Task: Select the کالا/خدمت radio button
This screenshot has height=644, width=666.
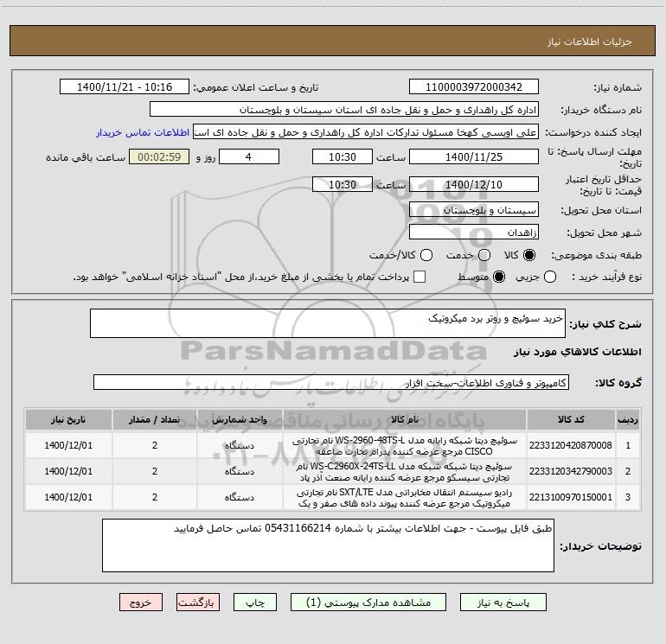Action: point(426,255)
